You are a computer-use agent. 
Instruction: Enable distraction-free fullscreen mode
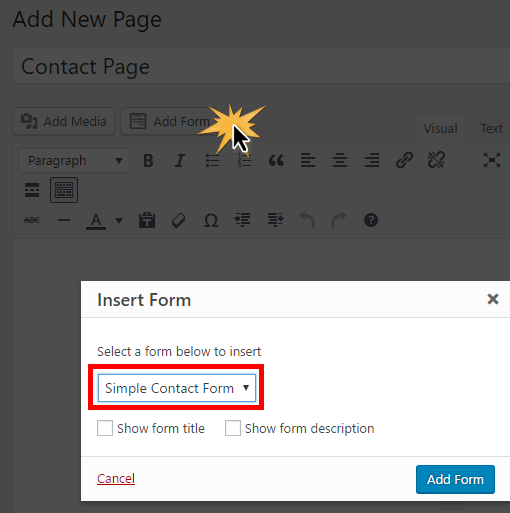[x=492, y=160]
